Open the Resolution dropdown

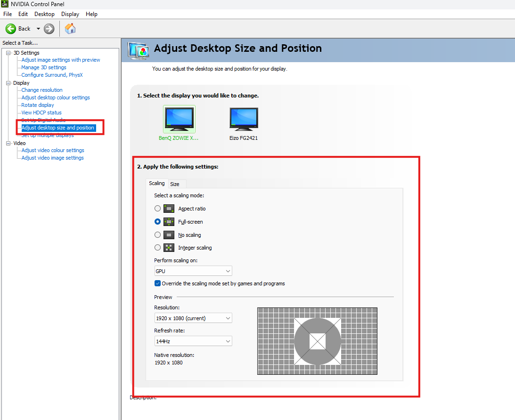193,318
